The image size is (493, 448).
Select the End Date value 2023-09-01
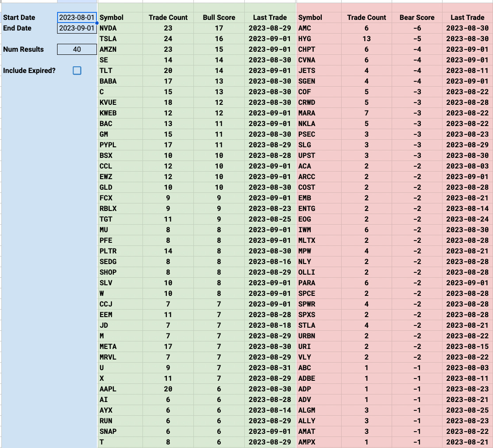(x=77, y=28)
